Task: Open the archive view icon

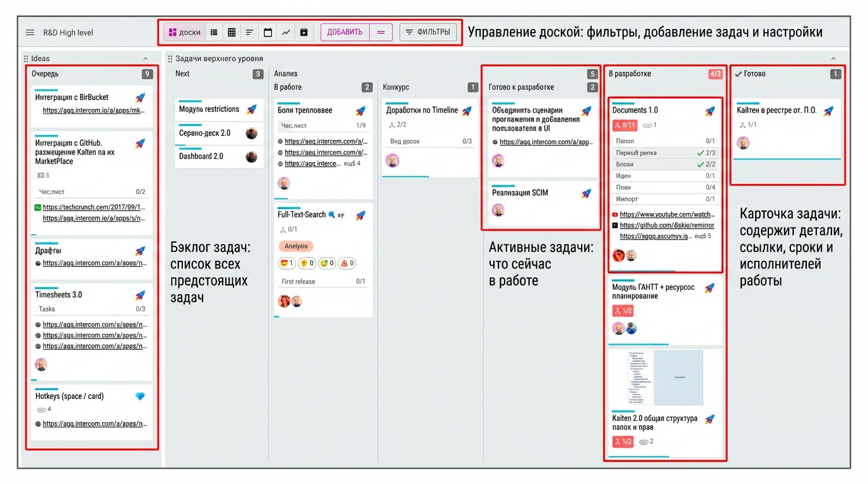Action: coord(303,32)
